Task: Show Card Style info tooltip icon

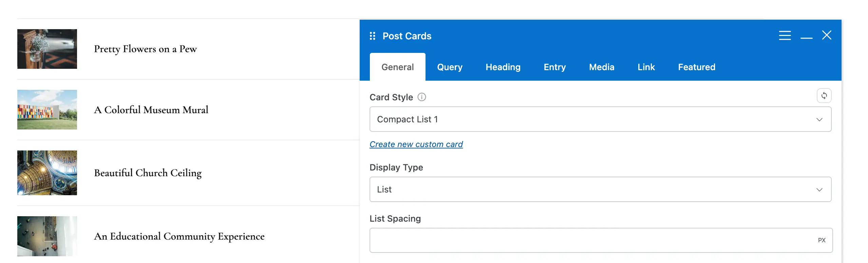Action: pyautogui.click(x=422, y=97)
